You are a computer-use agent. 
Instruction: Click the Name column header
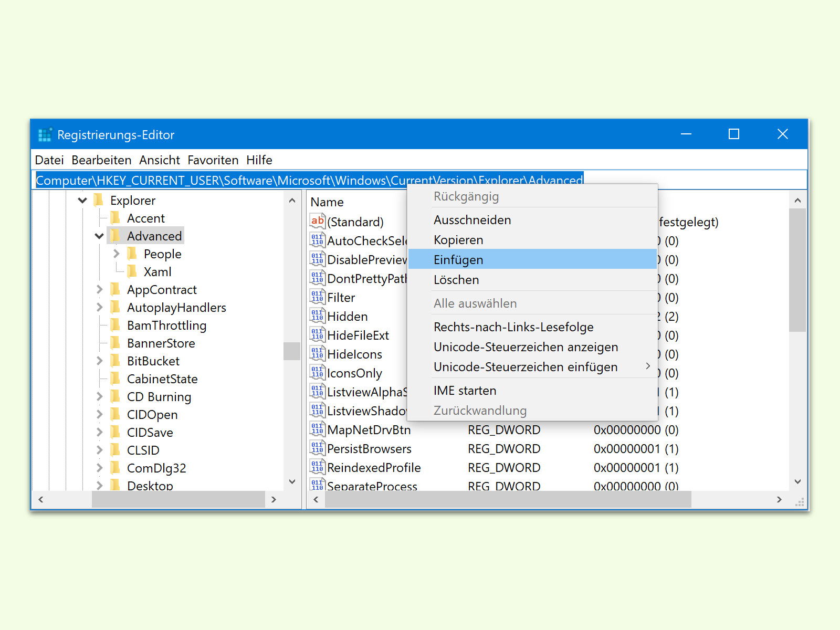pyautogui.click(x=327, y=202)
